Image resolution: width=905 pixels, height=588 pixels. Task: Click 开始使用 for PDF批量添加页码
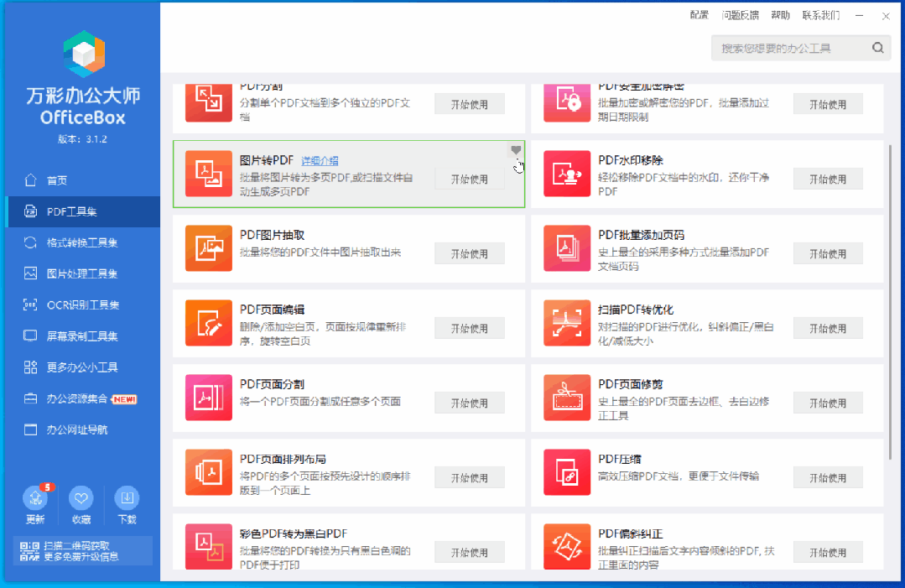click(x=828, y=253)
